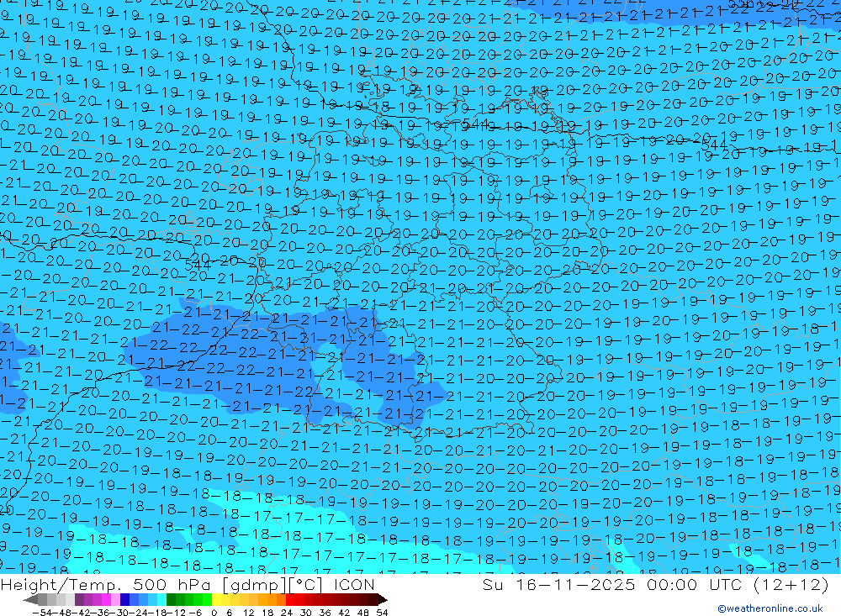Click the 54 legend value

point(382,613)
